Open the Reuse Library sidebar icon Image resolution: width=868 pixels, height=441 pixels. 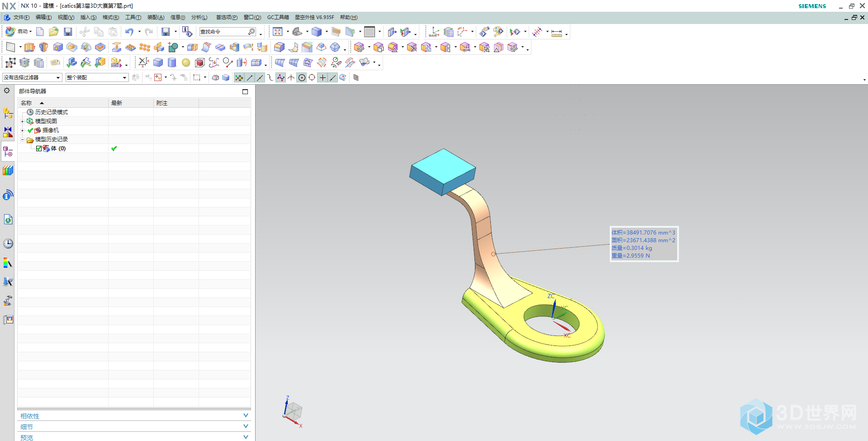pyautogui.click(x=8, y=171)
